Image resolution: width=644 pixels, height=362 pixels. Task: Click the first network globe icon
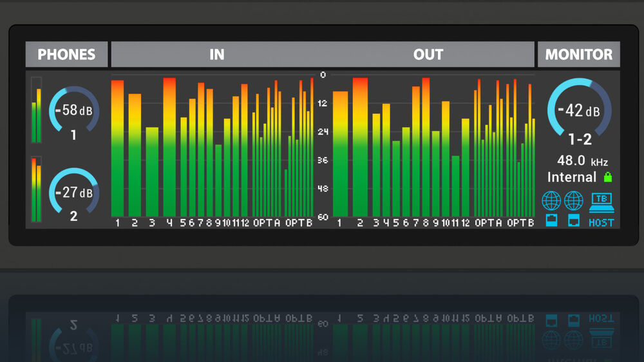551,201
